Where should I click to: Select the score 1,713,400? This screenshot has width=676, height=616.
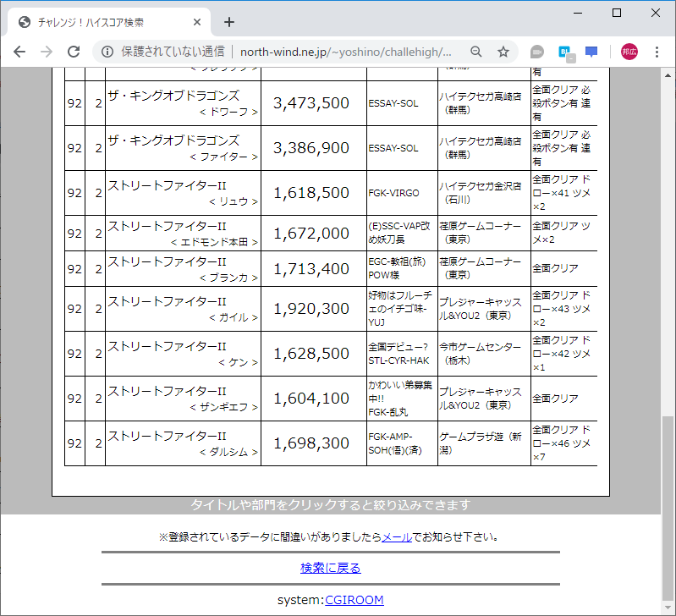point(311,269)
